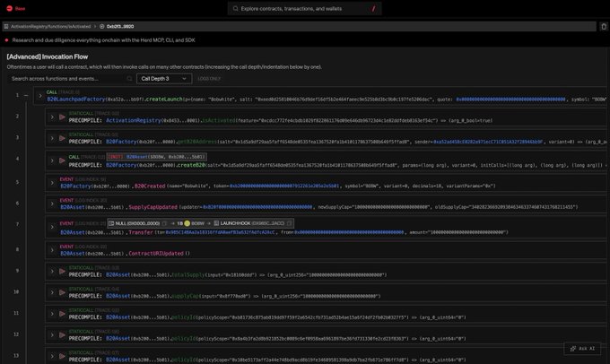The image size is (610, 364).
Task: Click the LAUNCHHOOK address chip
Action: [x=249, y=223]
